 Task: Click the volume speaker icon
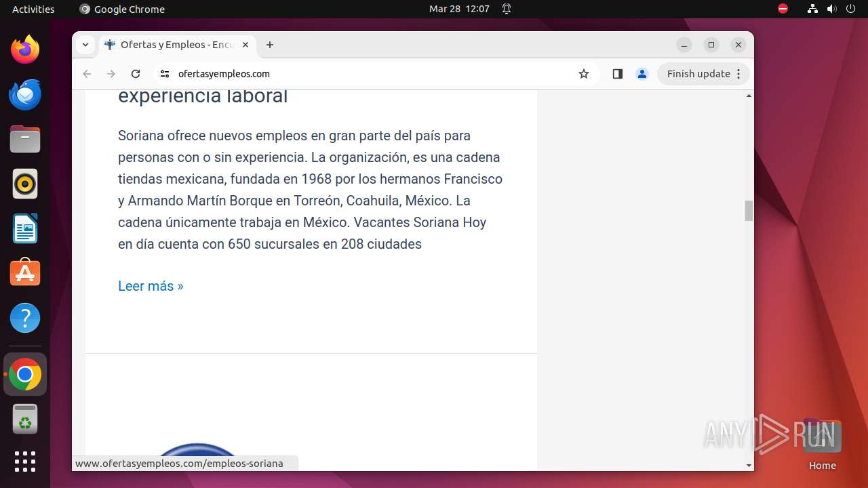coord(831,9)
